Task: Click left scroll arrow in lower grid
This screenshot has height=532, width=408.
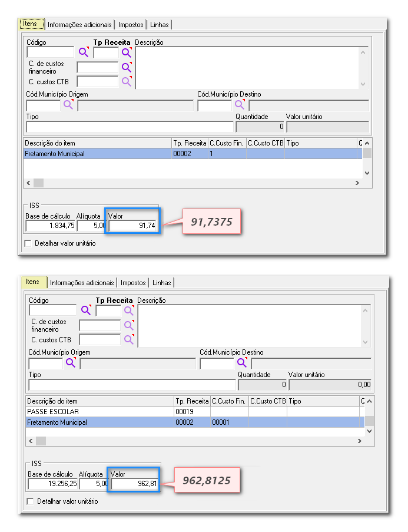Action: coord(31,441)
